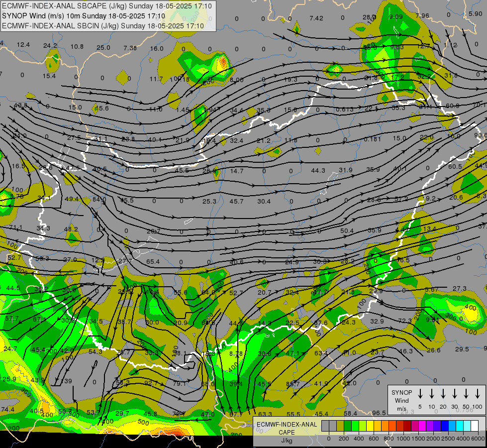Click the SBCIN value 72.3
The width and height of the screenshot is (487, 448).
tap(405, 321)
